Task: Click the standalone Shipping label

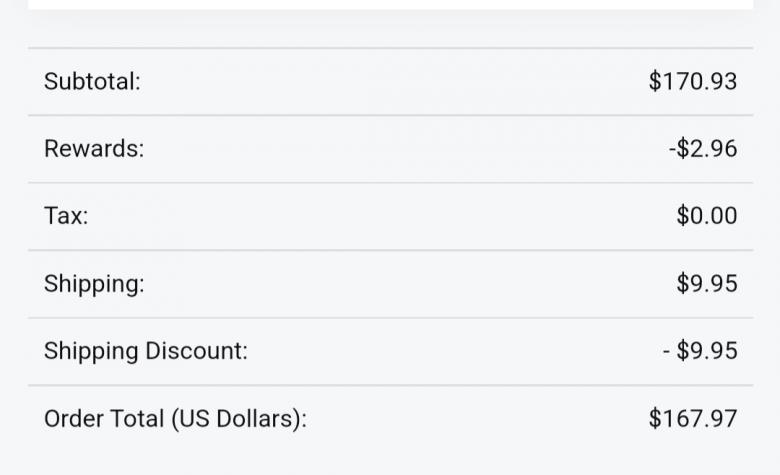Action: 94,284
